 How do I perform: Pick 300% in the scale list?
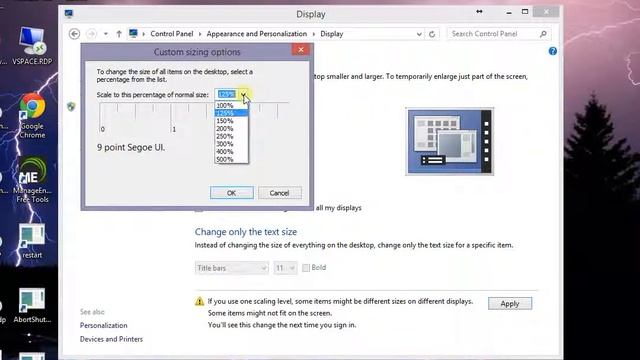[x=231, y=144]
